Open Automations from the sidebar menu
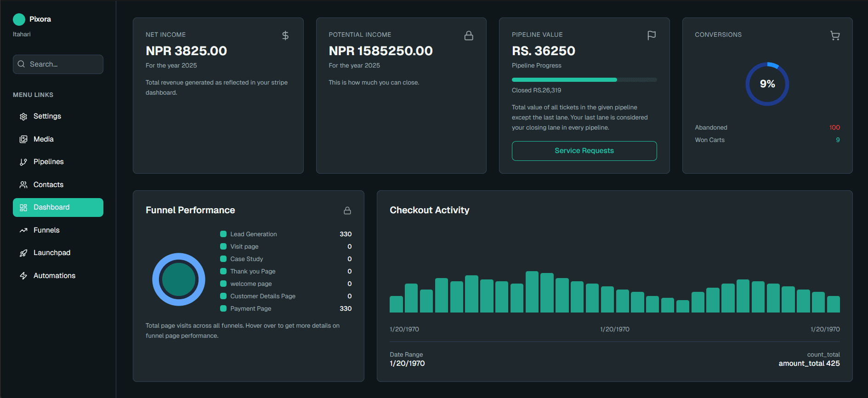 [54, 276]
